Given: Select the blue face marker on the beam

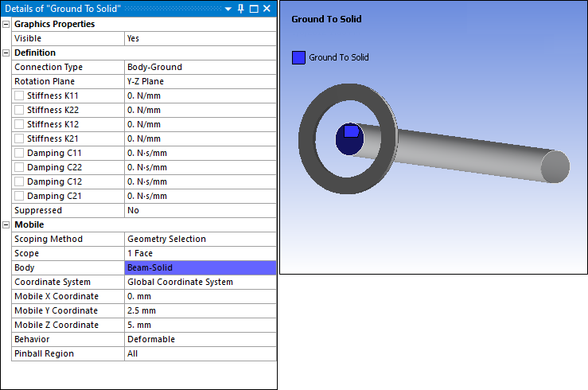Looking at the screenshot, I should click(351, 131).
